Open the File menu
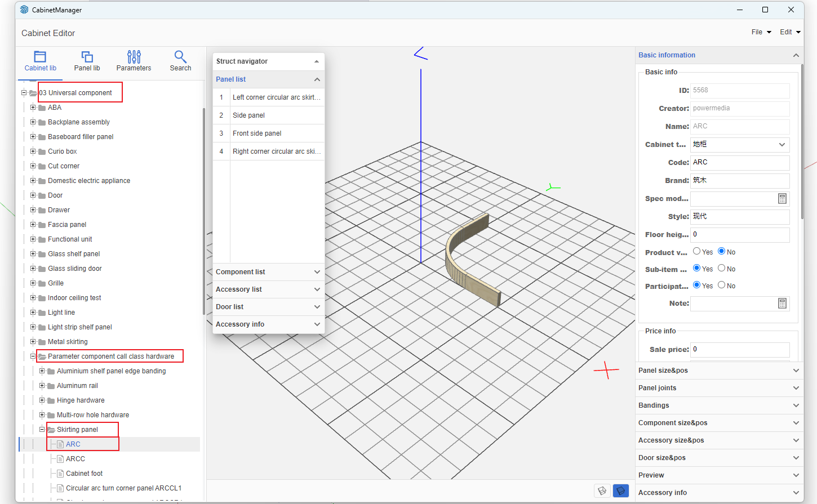 (761, 32)
